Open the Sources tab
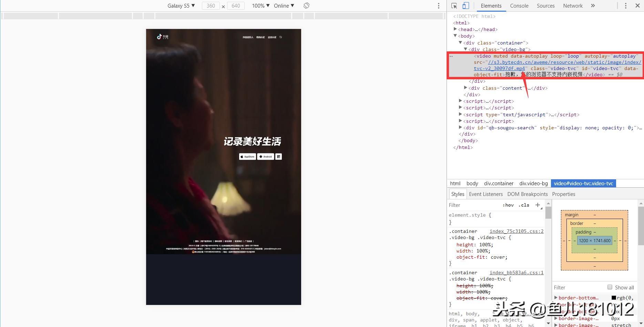 click(x=546, y=6)
